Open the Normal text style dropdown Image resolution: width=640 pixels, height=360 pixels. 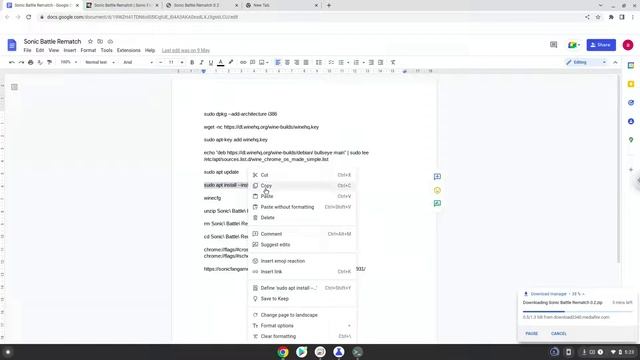coord(100,62)
